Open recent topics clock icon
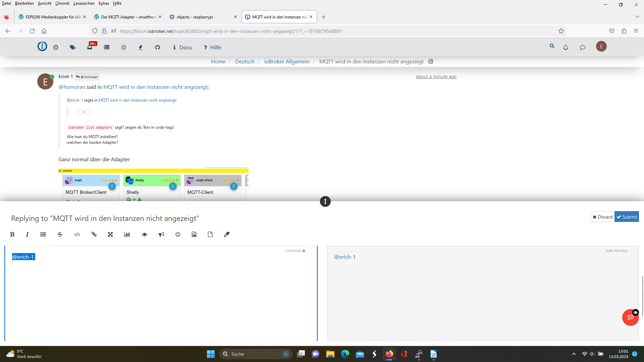The image size is (644, 362). coord(56,48)
